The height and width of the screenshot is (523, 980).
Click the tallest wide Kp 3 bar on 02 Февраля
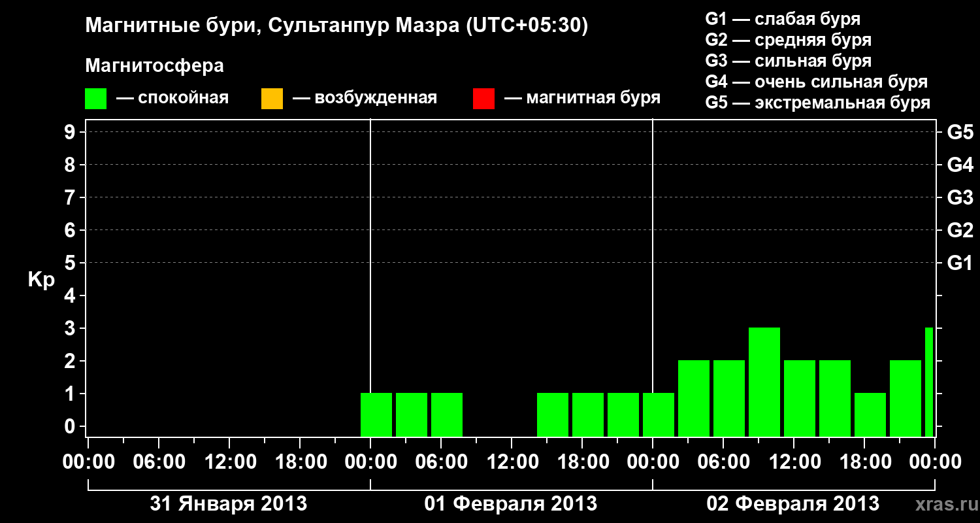tap(764, 382)
